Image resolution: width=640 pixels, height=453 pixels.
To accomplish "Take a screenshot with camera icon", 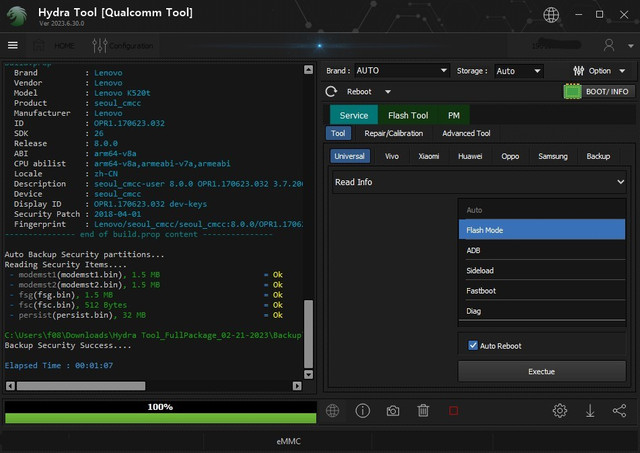I will point(393,411).
